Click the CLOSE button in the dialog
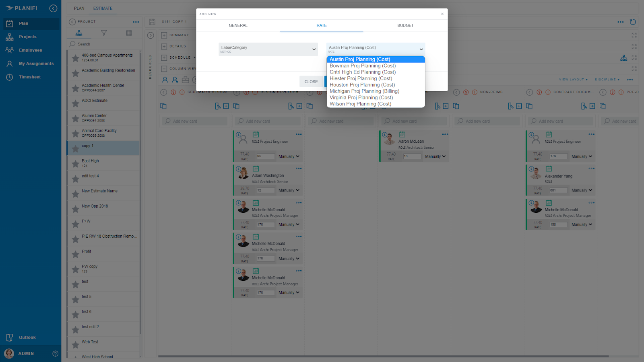 [311, 81]
